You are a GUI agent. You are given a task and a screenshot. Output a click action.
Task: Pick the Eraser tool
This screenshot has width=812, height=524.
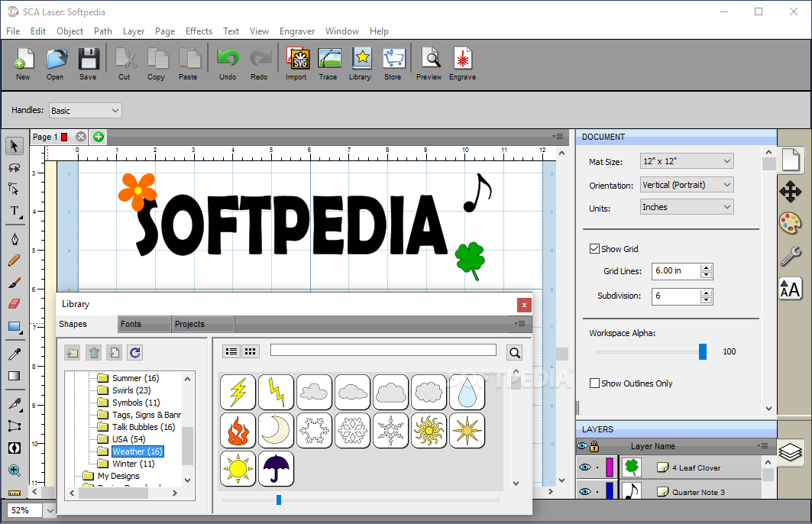pos(15,304)
